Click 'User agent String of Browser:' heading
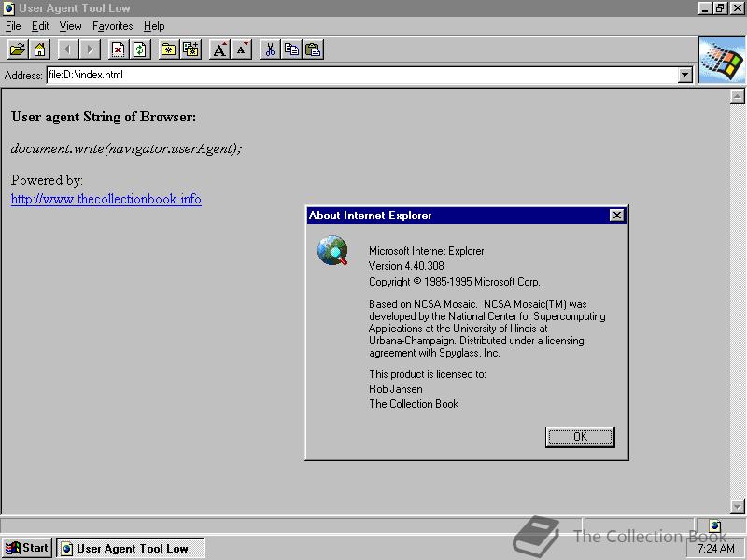 point(104,117)
